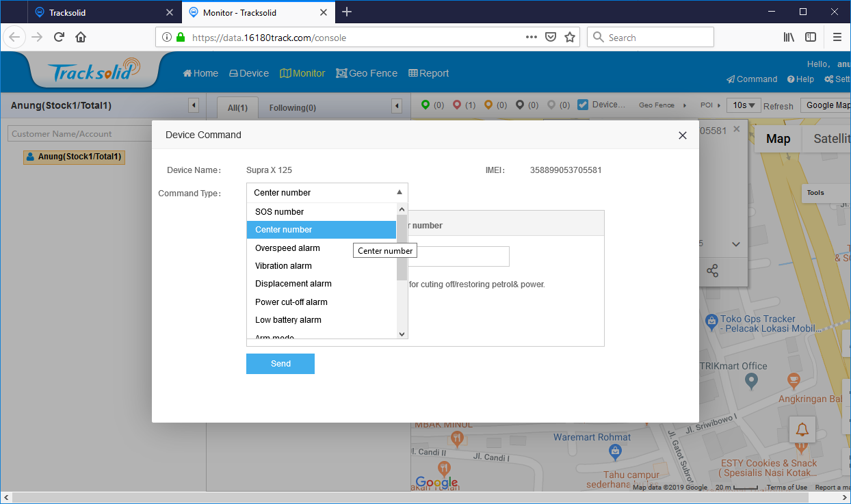
Task: Collapse the left sidebar panel arrow
Action: [194, 105]
